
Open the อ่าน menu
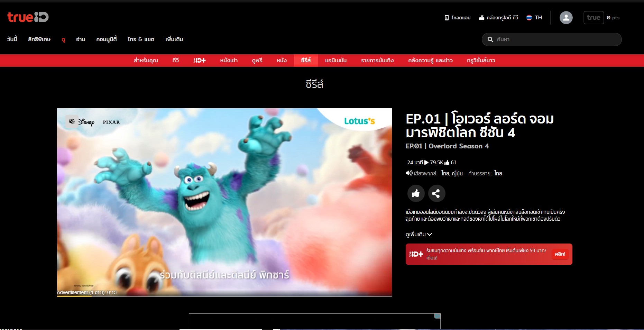click(81, 39)
